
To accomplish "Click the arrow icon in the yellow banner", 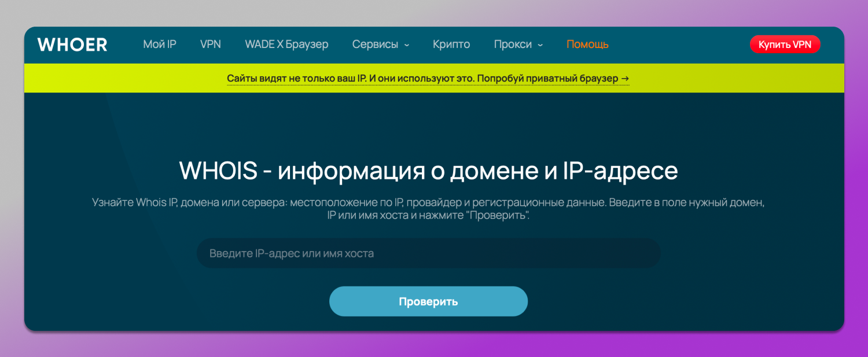I will click(624, 78).
